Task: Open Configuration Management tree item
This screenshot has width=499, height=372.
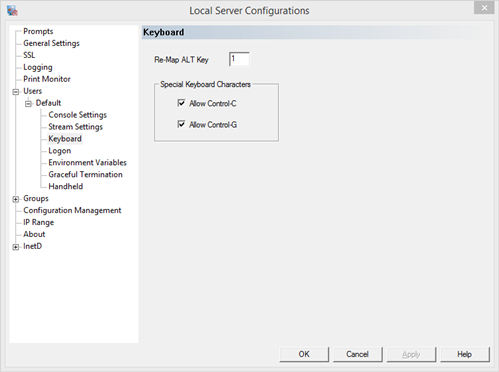Action: pyautogui.click(x=72, y=211)
